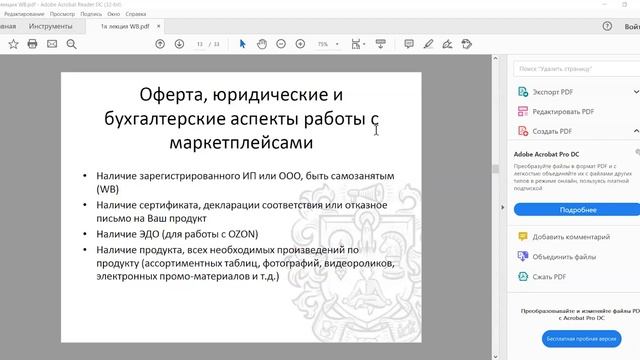The image size is (640, 360).
Task: Print the document with printer icon
Action: click(32, 44)
